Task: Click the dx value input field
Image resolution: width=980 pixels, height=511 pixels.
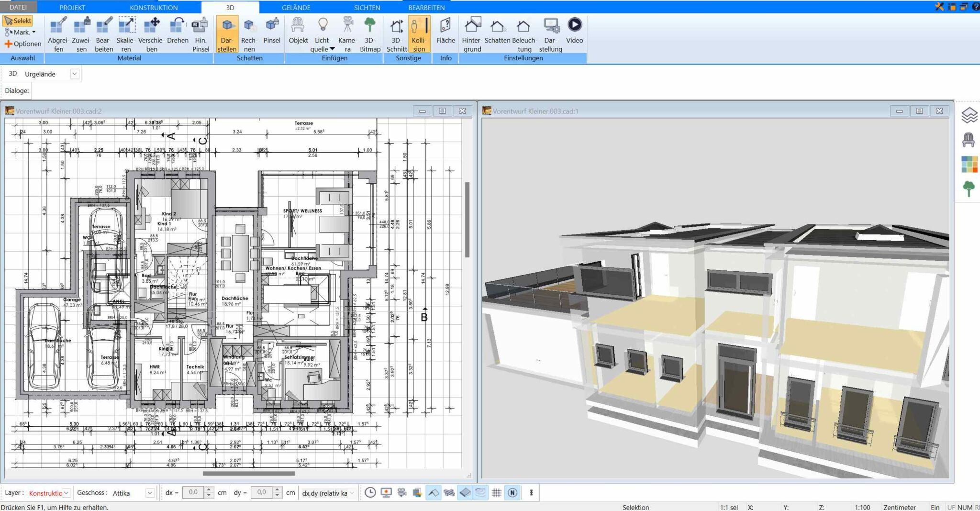Action: [193, 492]
